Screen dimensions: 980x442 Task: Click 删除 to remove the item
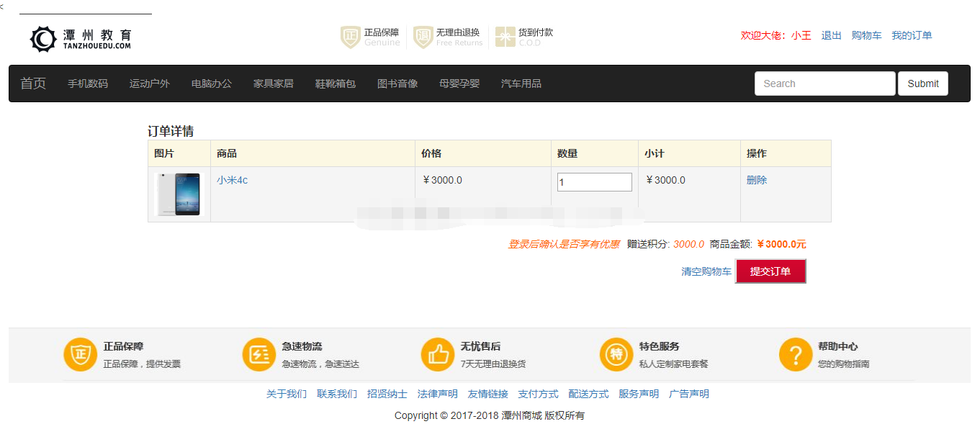[x=757, y=180]
